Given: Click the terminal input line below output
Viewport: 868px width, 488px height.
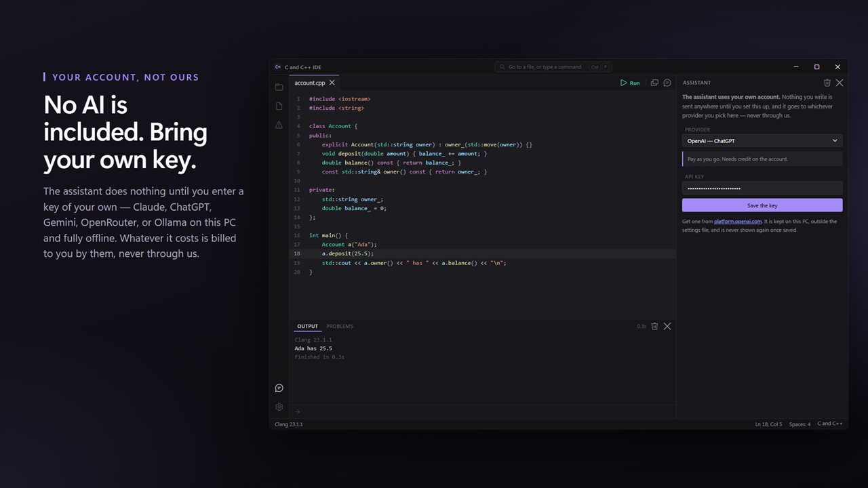Looking at the screenshot, I should [x=483, y=411].
